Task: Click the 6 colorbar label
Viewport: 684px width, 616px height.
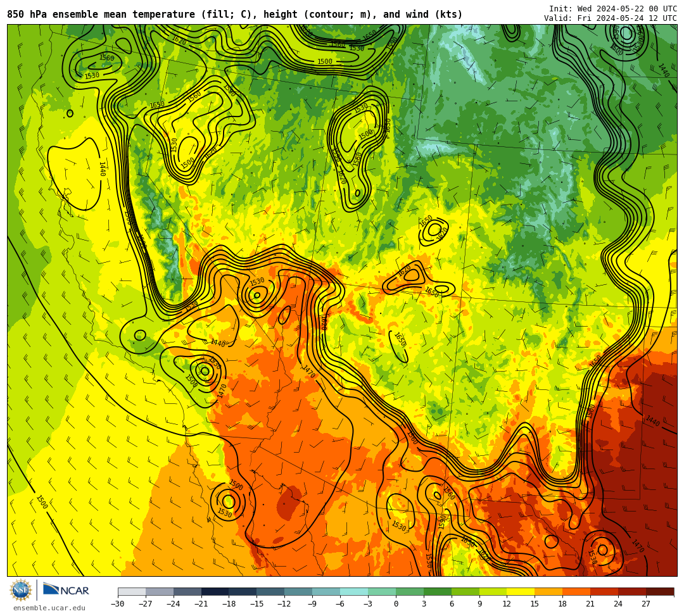Action: tap(452, 604)
